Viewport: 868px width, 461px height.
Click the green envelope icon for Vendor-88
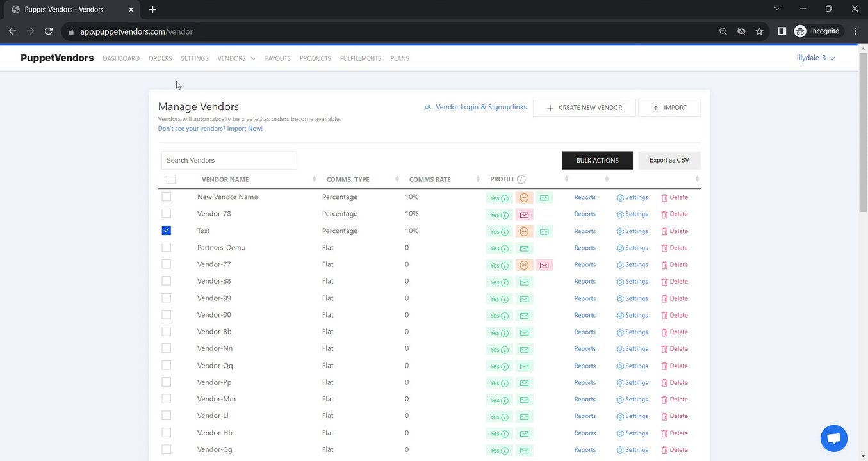524,282
